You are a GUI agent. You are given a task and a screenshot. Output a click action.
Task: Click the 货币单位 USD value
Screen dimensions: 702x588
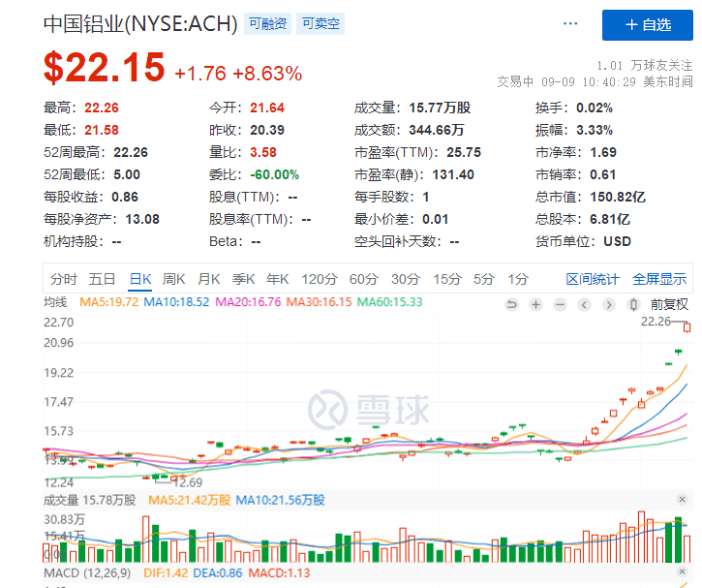coord(617,242)
